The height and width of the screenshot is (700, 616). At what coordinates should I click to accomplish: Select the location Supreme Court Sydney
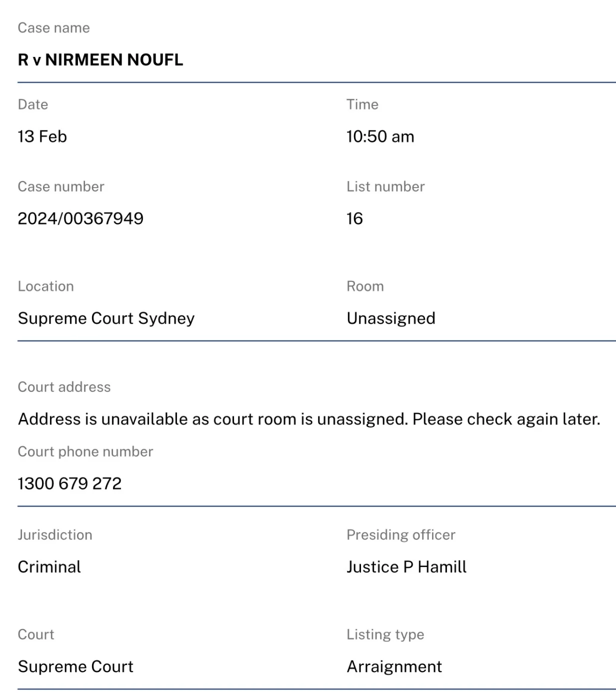point(106,318)
